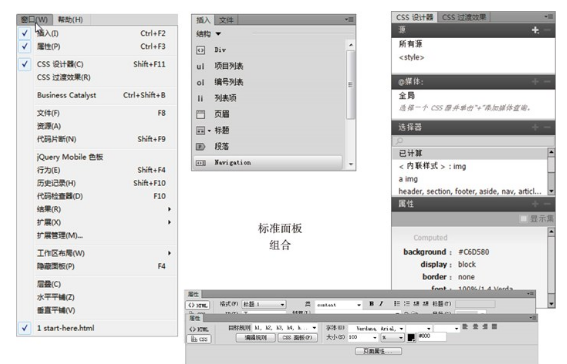Add a CSS property in 属性 section

click(535, 204)
